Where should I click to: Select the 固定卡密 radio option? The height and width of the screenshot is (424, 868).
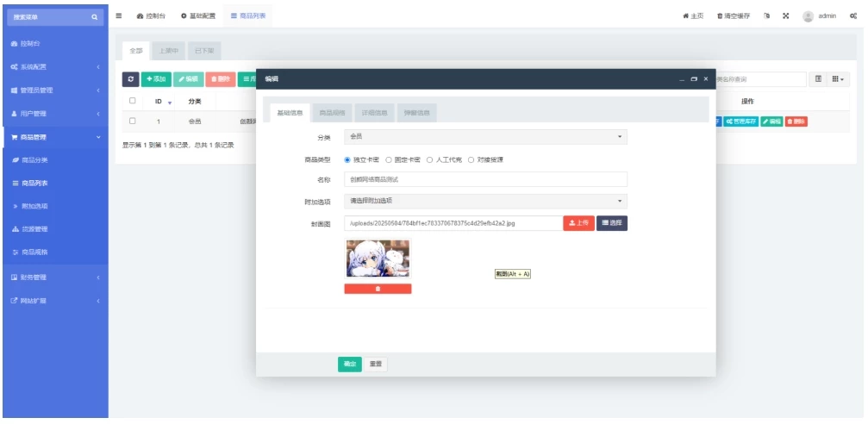[x=389, y=159]
